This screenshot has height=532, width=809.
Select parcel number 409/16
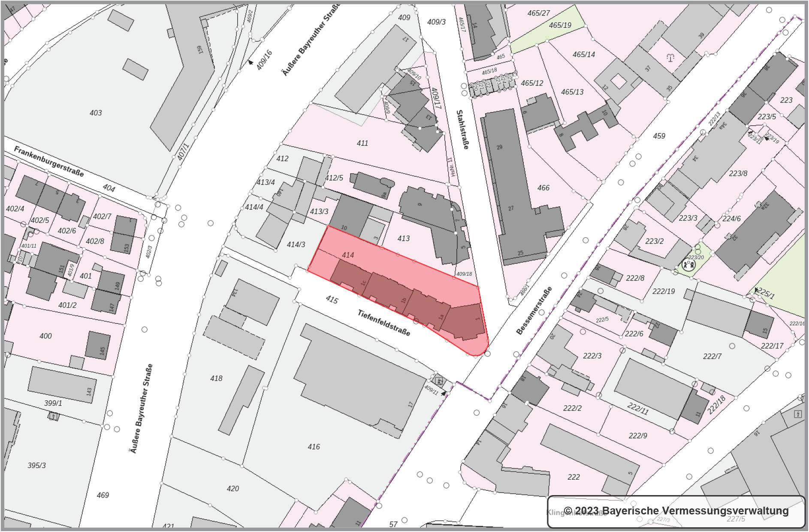tap(264, 60)
